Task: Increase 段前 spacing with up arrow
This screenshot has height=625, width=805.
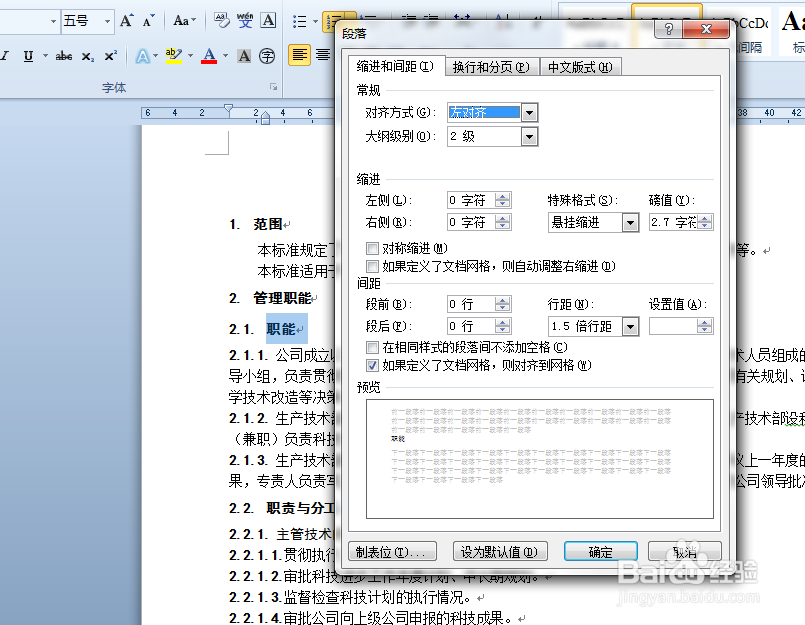Action: (x=503, y=300)
